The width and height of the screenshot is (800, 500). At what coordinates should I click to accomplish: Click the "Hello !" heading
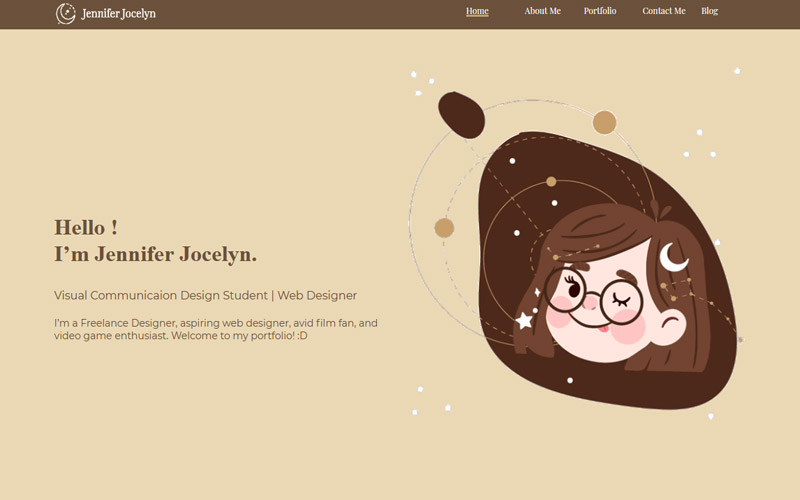[x=86, y=228]
